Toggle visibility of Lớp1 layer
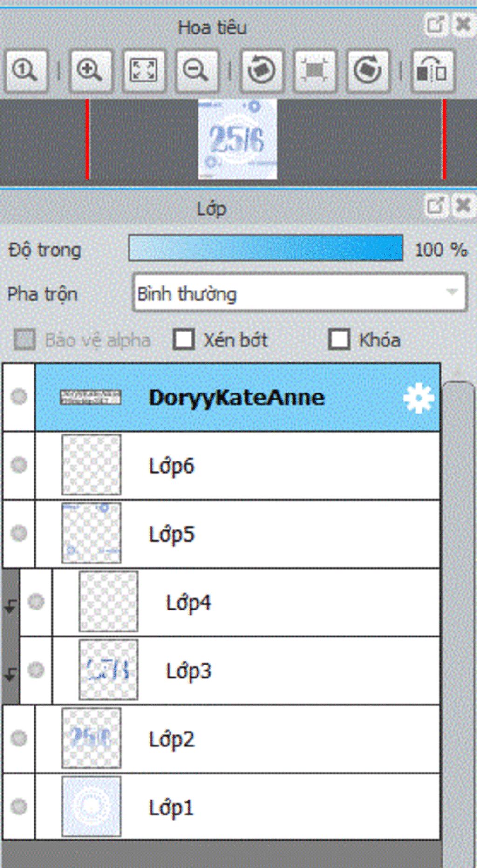Image resolution: width=477 pixels, height=868 pixels. [19, 806]
